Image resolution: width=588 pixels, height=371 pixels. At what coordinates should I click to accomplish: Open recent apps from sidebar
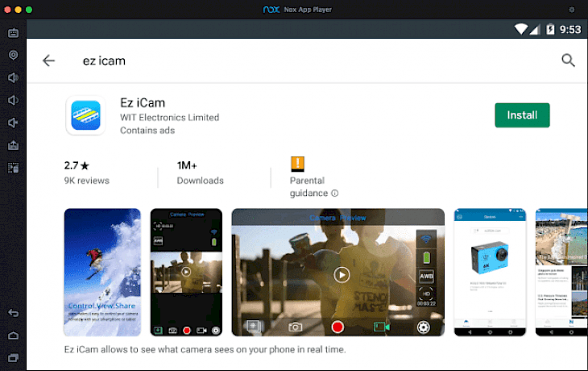(x=13, y=358)
